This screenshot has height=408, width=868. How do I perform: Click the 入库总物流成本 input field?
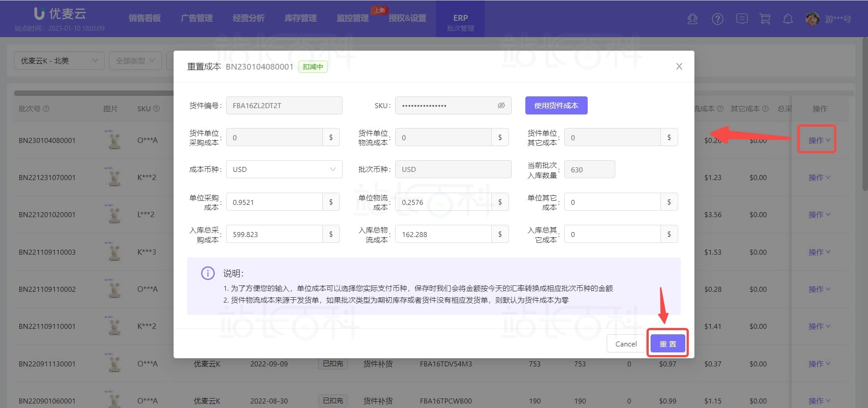coord(443,234)
